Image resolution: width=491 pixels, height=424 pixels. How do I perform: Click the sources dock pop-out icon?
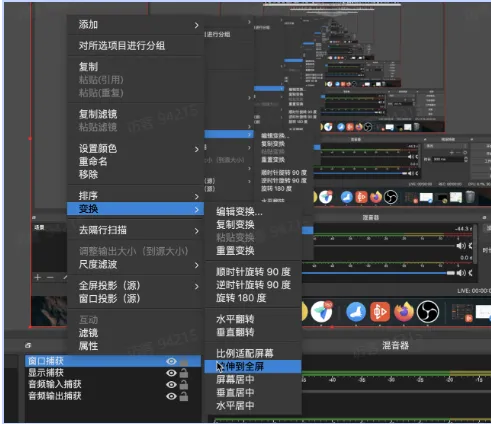pos(28,346)
